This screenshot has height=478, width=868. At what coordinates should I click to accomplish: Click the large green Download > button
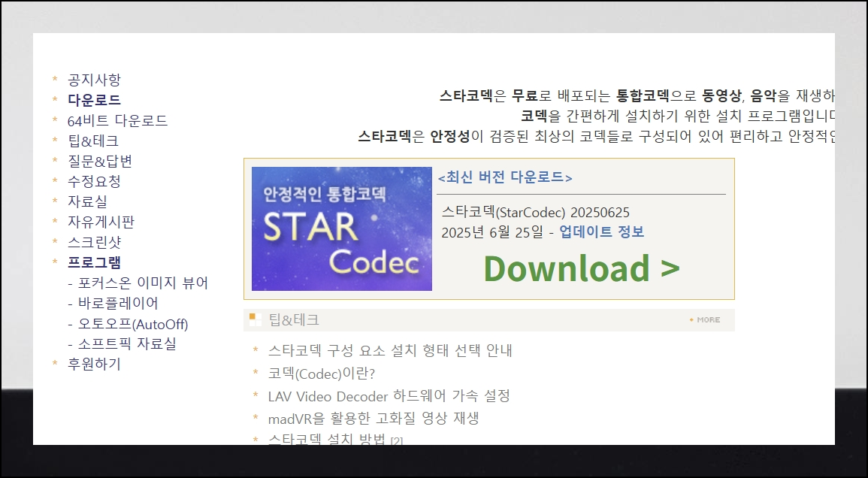point(582,268)
